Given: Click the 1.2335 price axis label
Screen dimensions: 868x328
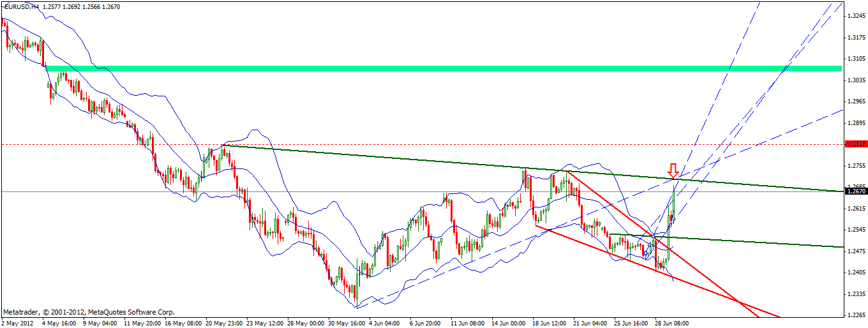Looking at the screenshot, I should [x=855, y=294].
